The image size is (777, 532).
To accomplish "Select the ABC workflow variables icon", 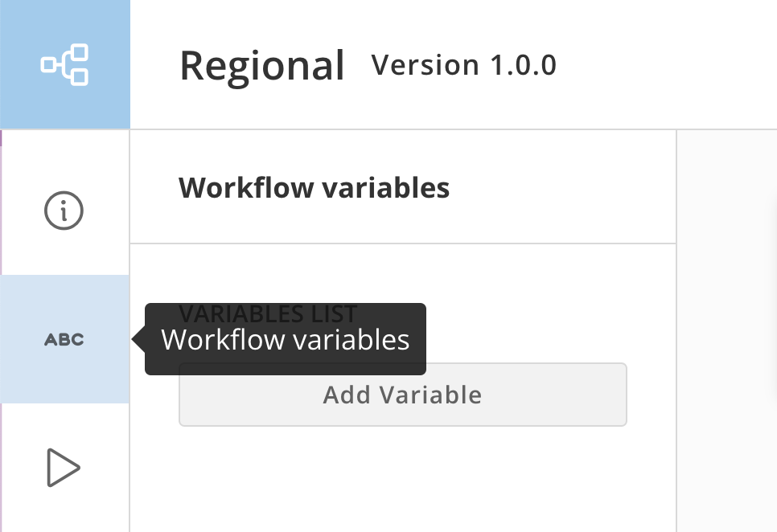I will pyautogui.click(x=64, y=339).
